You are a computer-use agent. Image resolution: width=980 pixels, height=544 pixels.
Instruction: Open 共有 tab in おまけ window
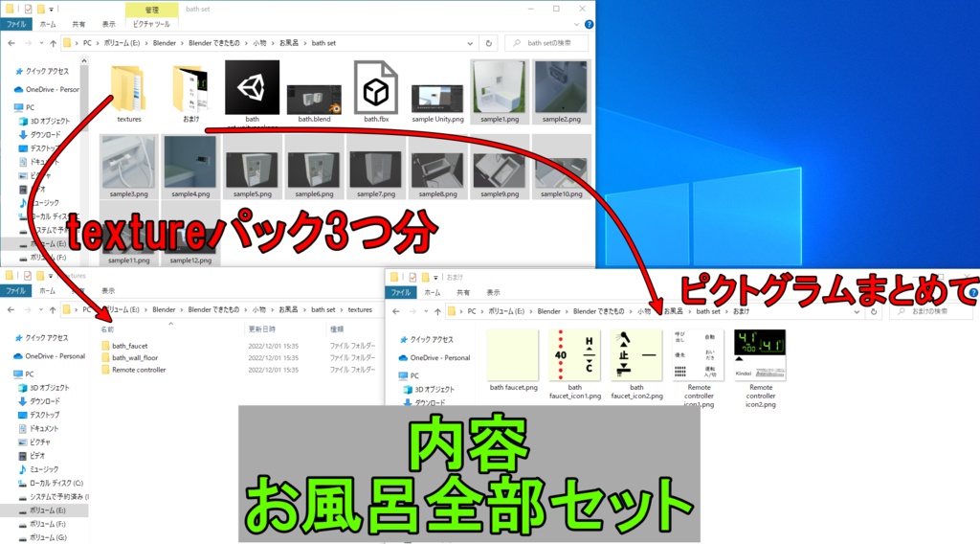tap(462, 292)
